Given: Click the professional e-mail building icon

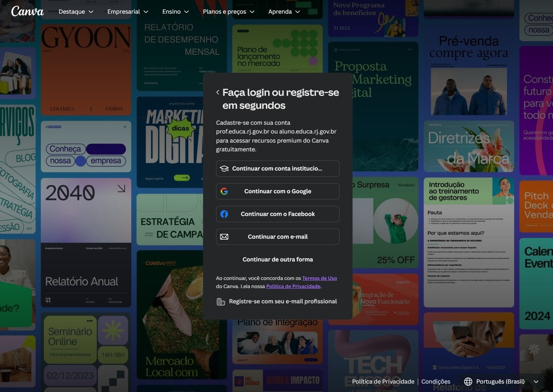Looking at the screenshot, I should tap(221, 302).
